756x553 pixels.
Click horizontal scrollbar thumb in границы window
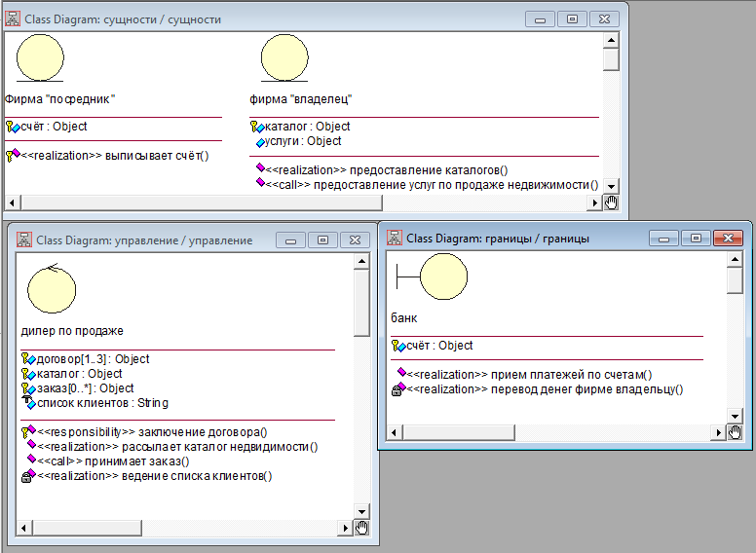(459, 432)
